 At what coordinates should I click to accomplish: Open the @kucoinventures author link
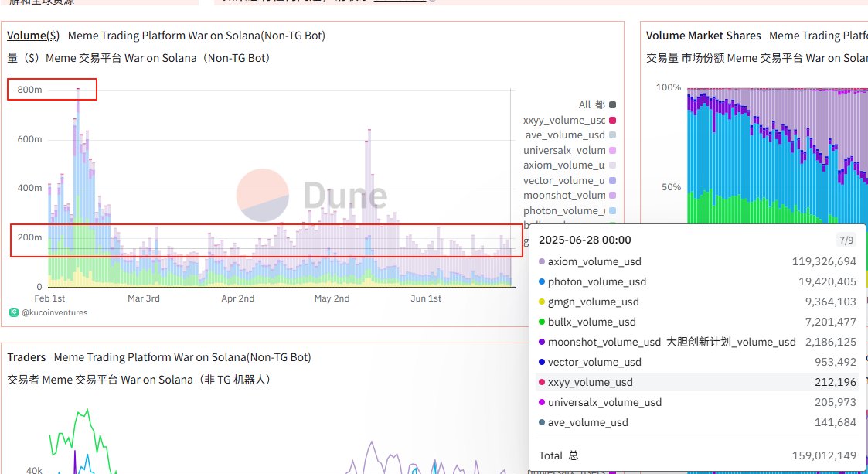tap(54, 312)
